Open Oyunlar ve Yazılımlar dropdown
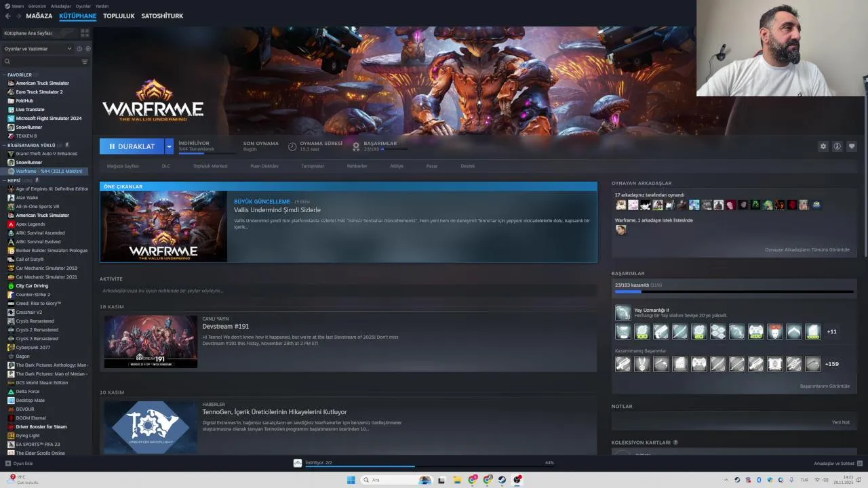The height and width of the screenshot is (488, 868). 38,49
